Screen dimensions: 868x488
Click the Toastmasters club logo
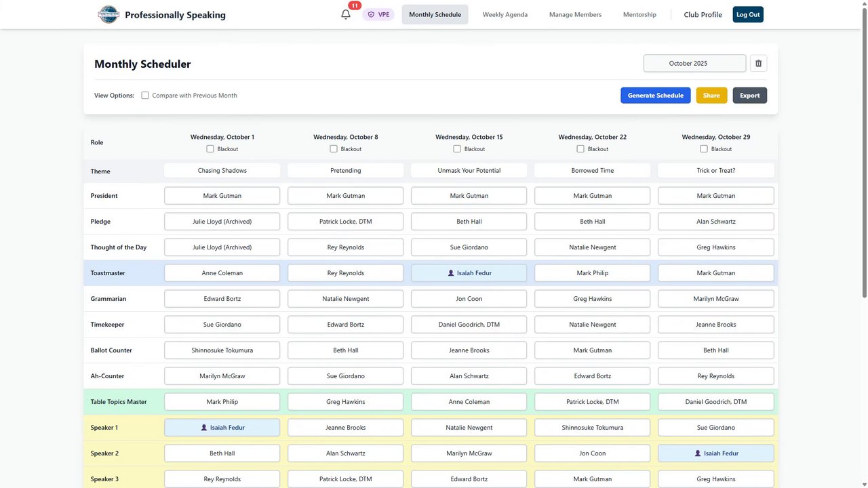(x=108, y=14)
